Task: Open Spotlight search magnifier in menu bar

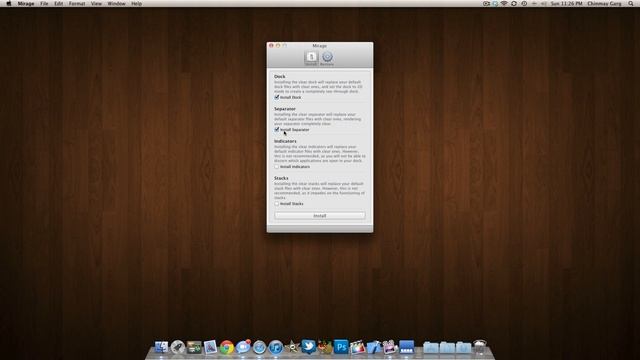Action: 631,4
